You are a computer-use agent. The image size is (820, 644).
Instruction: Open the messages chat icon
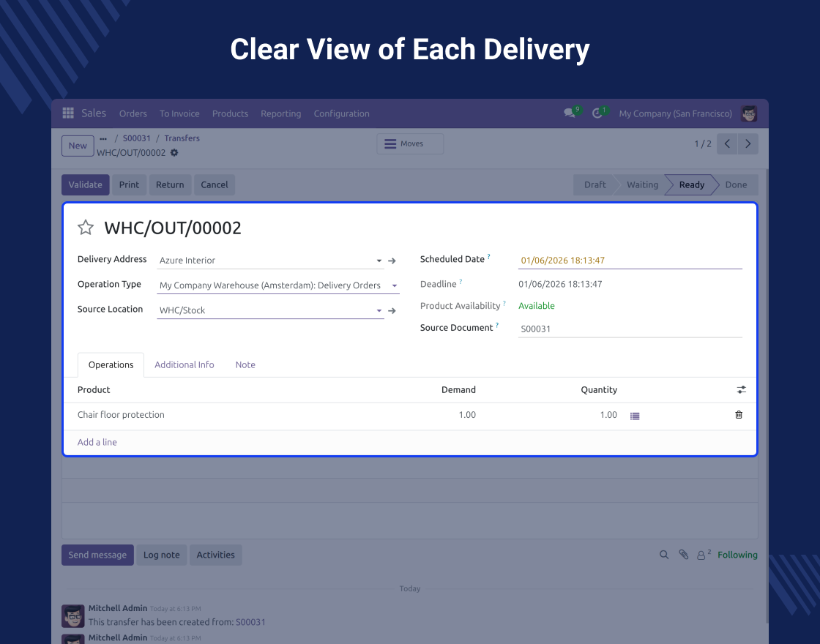point(569,113)
